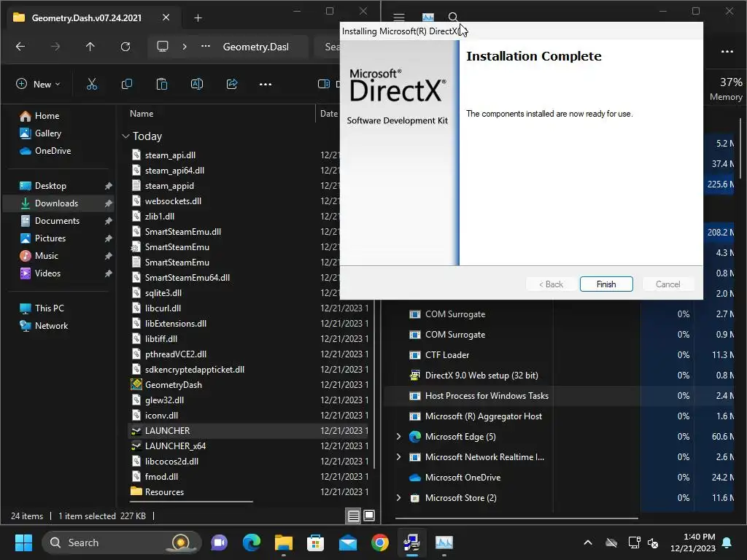The height and width of the screenshot is (560, 747).
Task: Add a new File Explorer tab
Action: [198, 18]
